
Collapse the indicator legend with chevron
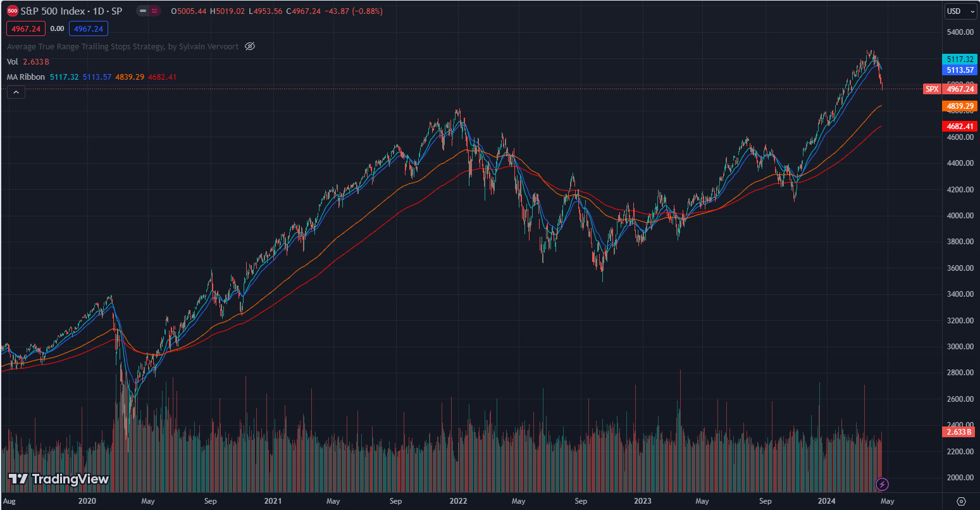point(16,92)
